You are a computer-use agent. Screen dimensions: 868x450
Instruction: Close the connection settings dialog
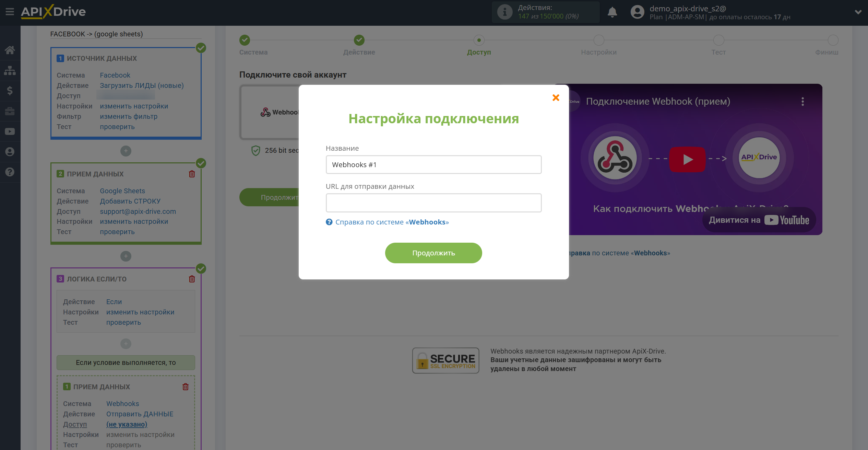click(556, 98)
